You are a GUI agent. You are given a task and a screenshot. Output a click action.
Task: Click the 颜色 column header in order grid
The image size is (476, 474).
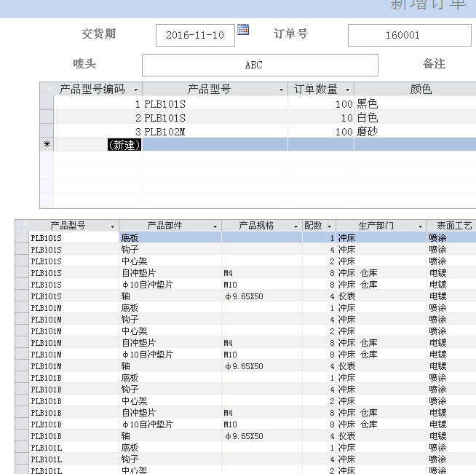420,90
